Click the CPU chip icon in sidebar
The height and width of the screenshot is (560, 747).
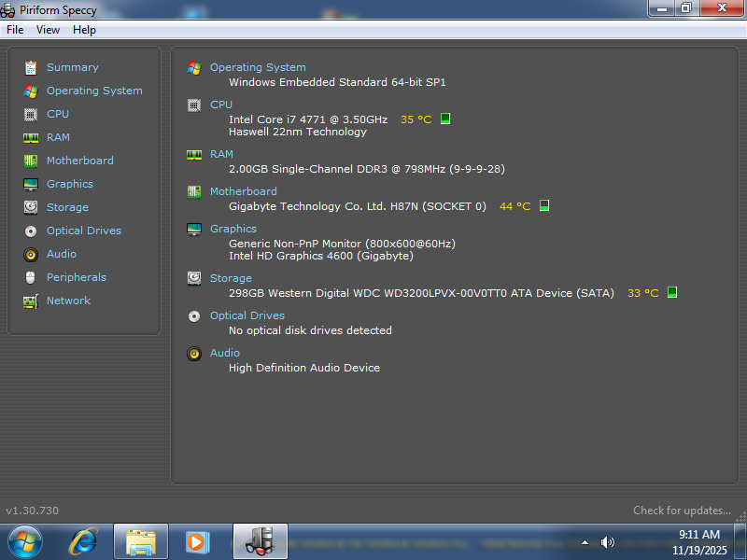pyautogui.click(x=31, y=114)
